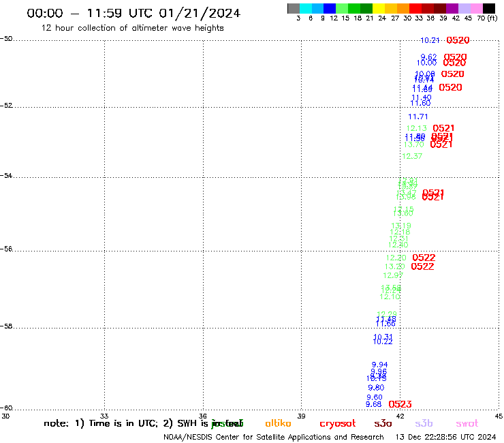Click the red 0523 time label
Image resolution: width=504 pixels, height=443 pixels.
point(400,404)
